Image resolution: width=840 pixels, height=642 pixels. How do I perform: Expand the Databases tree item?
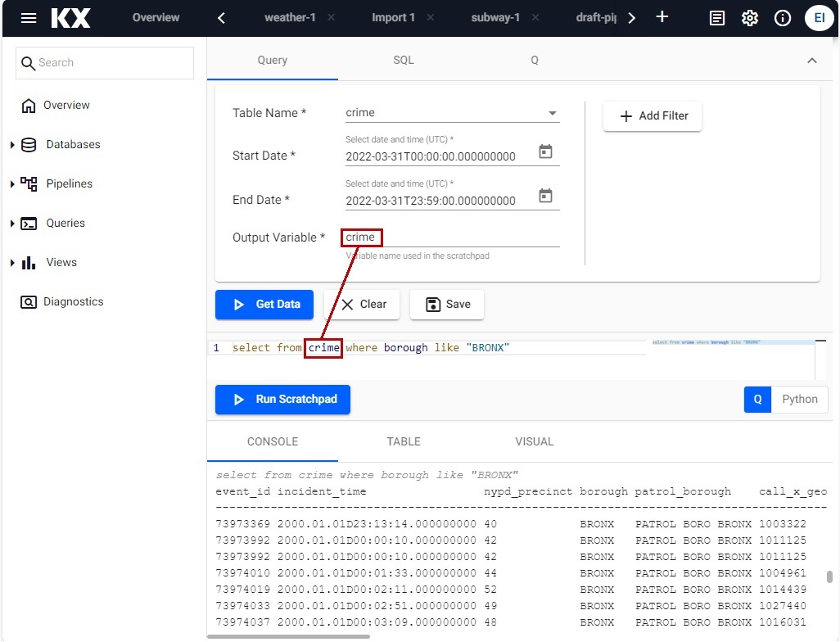pos(12,145)
